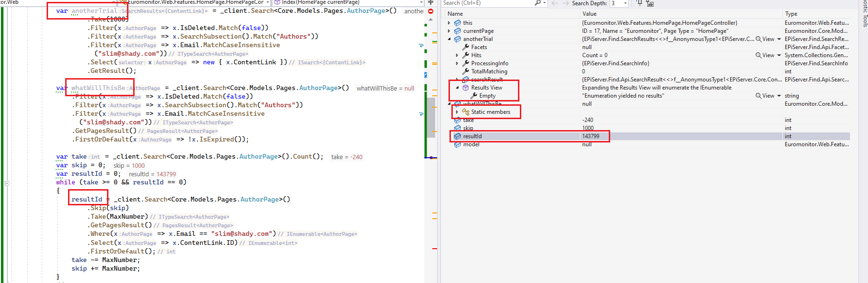Click the forward navigation arrow beside Search Depth
The height and width of the screenshot is (283, 868).
566,3
